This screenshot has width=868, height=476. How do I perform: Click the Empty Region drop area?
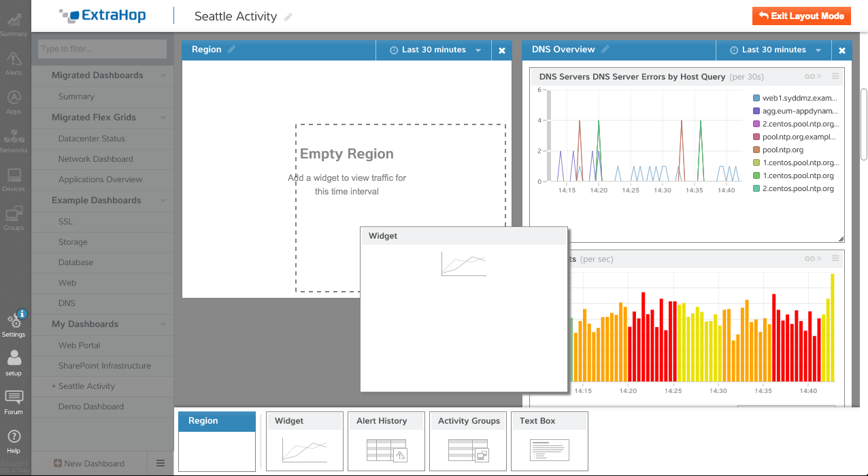(x=400, y=208)
